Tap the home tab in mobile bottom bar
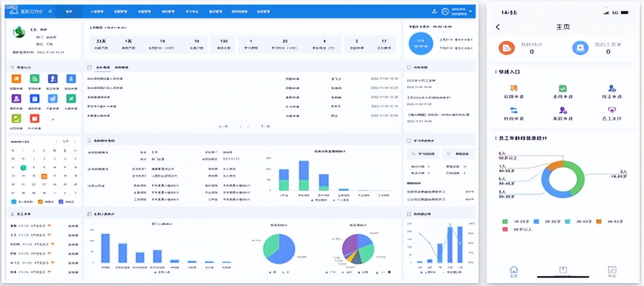The width and height of the screenshot is (644, 286). (513, 271)
